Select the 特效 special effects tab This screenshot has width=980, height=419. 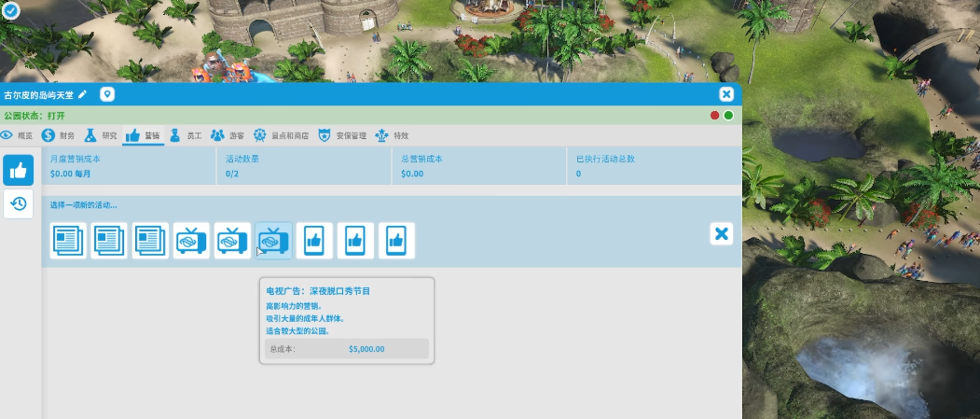pos(392,135)
